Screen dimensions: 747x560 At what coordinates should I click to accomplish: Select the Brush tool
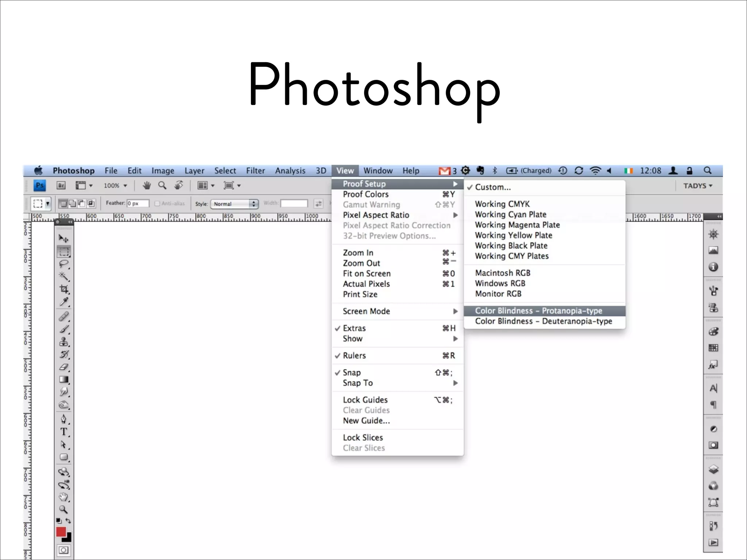pos(64,329)
